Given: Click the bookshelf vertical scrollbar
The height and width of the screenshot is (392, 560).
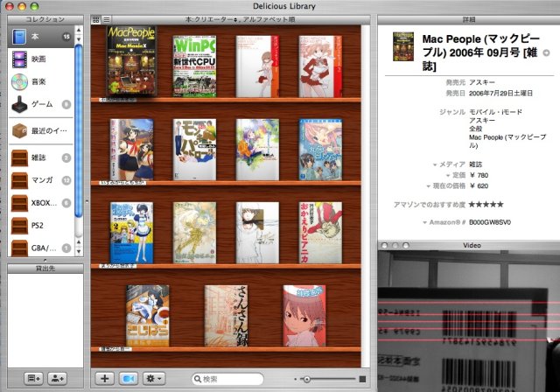Looking at the screenshot, I should pos(366,196).
